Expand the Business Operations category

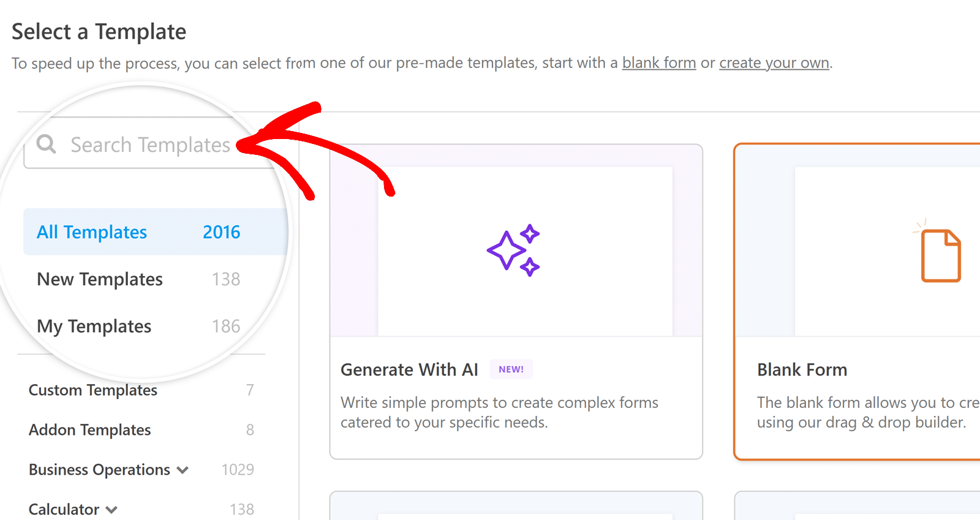[x=183, y=470]
